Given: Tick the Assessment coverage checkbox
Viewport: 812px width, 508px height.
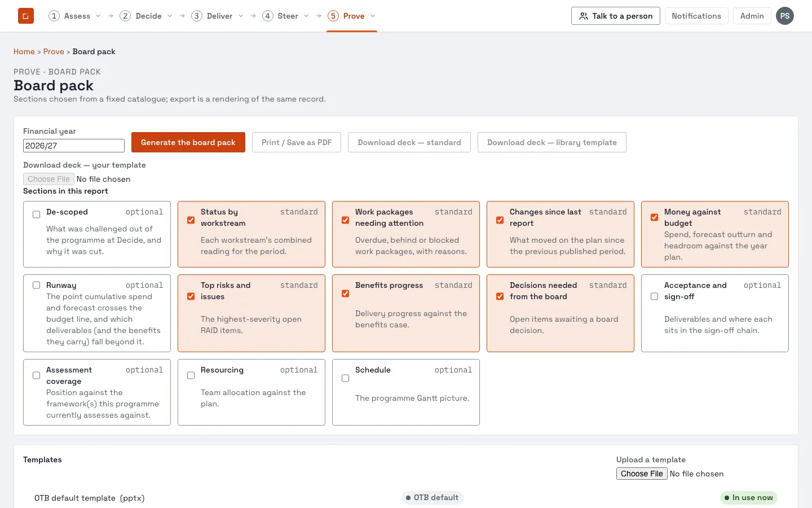Looking at the screenshot, I should (x=36, y=375).
